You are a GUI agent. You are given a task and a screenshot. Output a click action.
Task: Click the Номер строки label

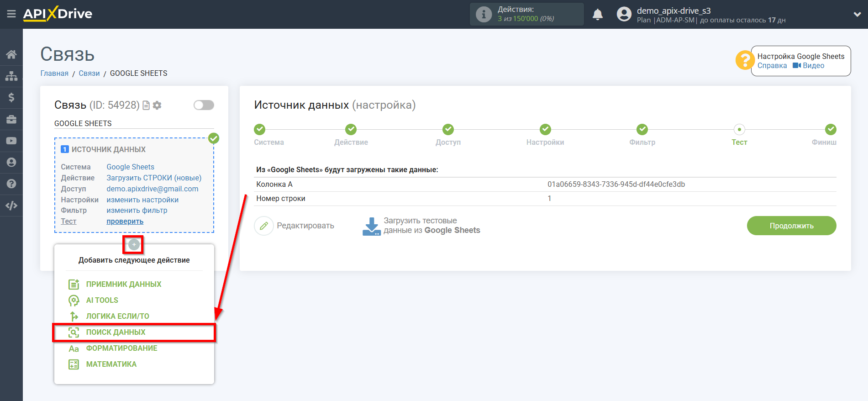tap(281, 199)
